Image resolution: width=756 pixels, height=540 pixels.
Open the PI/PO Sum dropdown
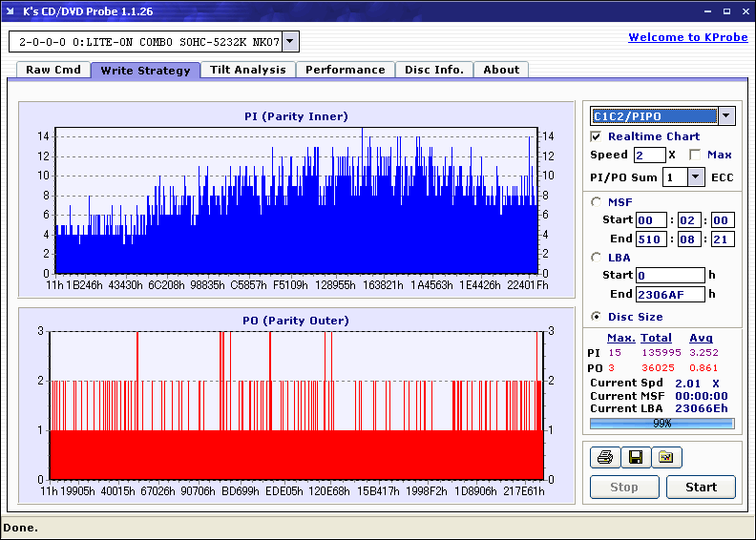(x=695, y=177)
